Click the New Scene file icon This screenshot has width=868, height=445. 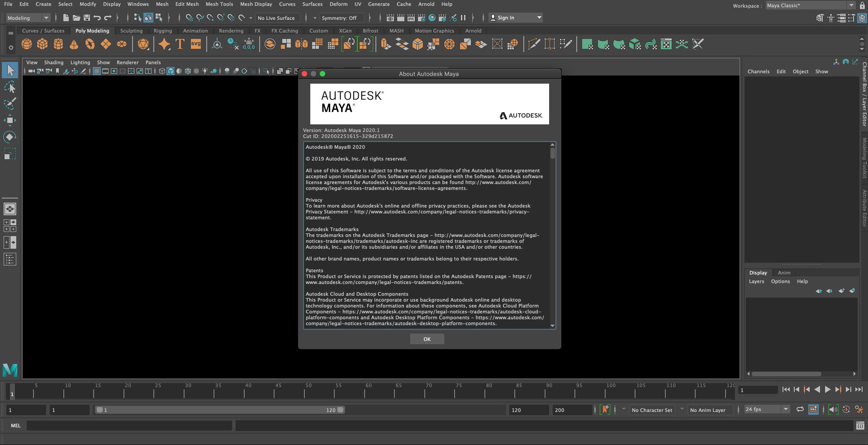click(66, 18)
